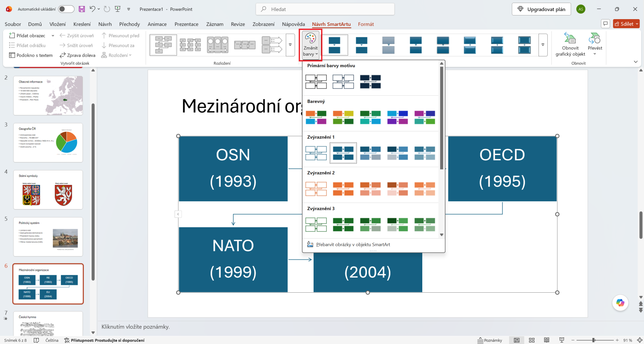Choose second Zvýraznění 3 green filled swatch
Screen dimensions: 644x344
pos(343,225)
